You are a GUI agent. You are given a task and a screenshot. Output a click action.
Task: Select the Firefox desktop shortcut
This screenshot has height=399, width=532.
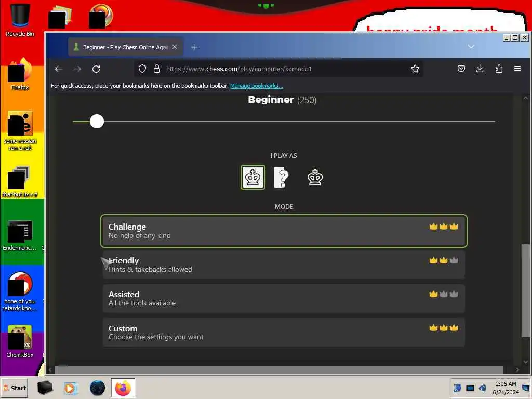(x=20, y=74)
